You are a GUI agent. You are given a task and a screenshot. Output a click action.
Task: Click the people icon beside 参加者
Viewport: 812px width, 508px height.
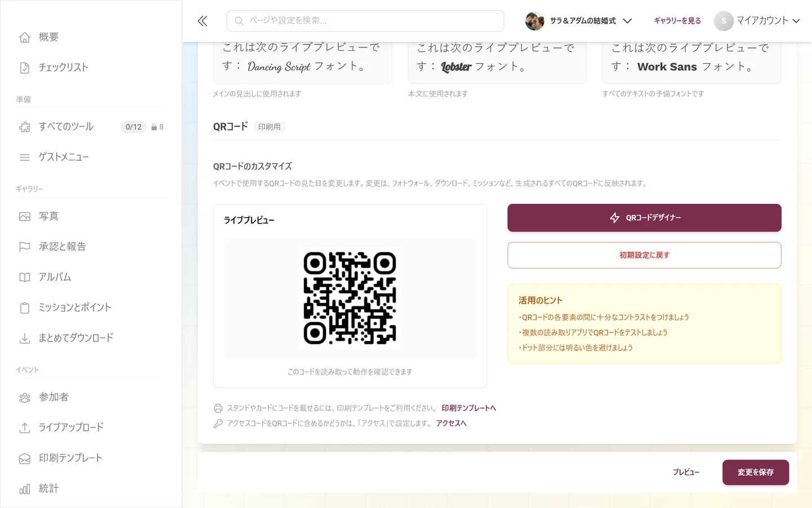click(x=25, y=397)
